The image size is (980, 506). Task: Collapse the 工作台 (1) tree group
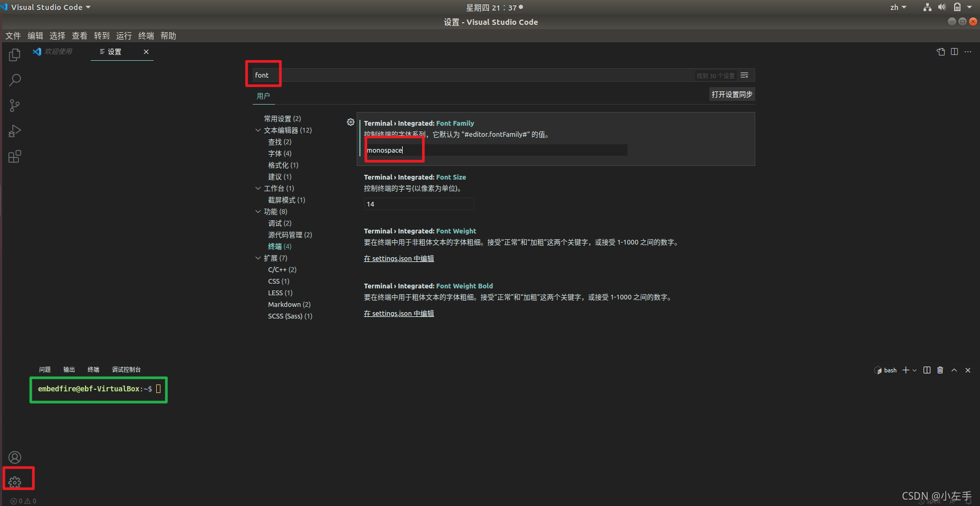pyautogui.click(x=258, y=189)
